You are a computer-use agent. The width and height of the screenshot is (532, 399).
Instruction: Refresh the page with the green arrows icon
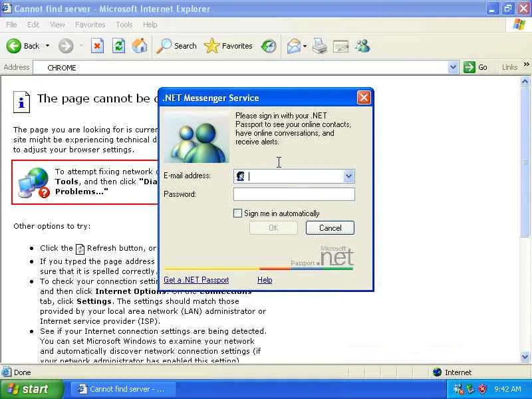(x=119, y=46)
